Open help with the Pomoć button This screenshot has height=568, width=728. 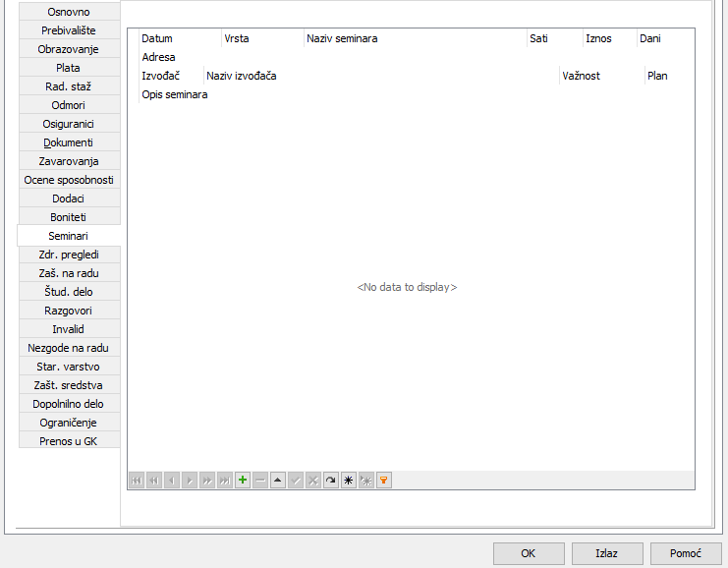(x=686, y=553)
